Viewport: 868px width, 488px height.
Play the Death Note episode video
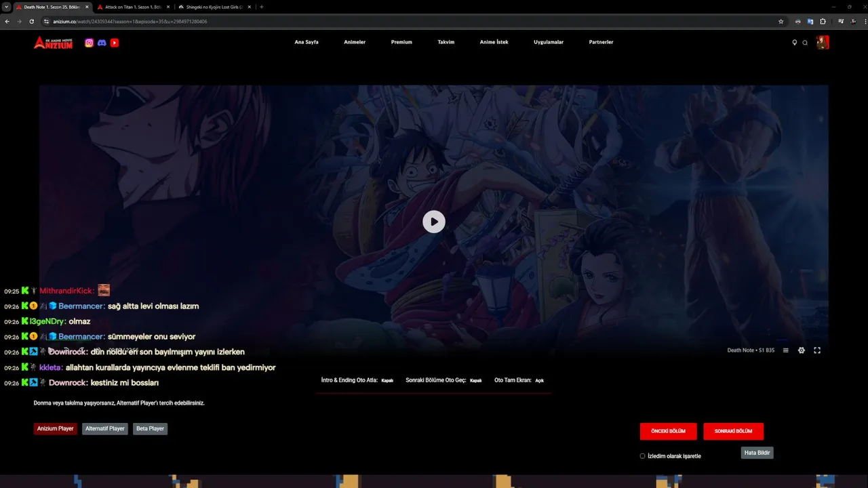434,222
